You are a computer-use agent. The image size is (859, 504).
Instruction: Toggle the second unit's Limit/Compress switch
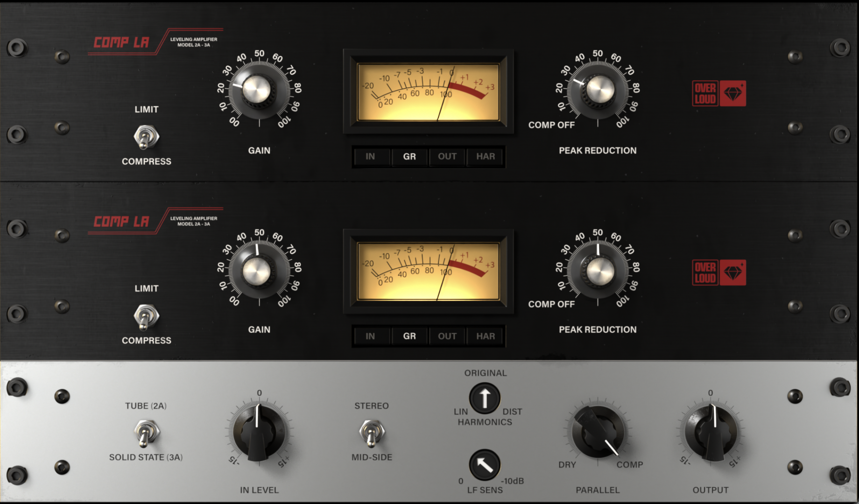tap(146, 316)
